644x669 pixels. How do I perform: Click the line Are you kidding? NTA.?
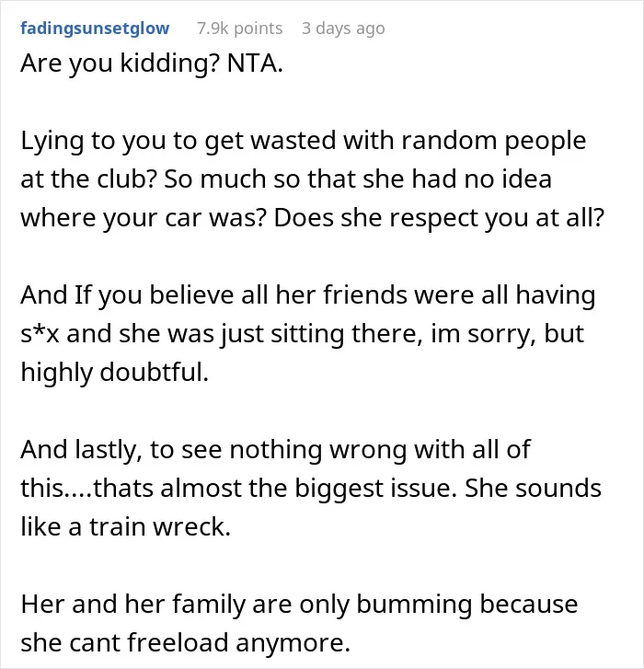152,63
